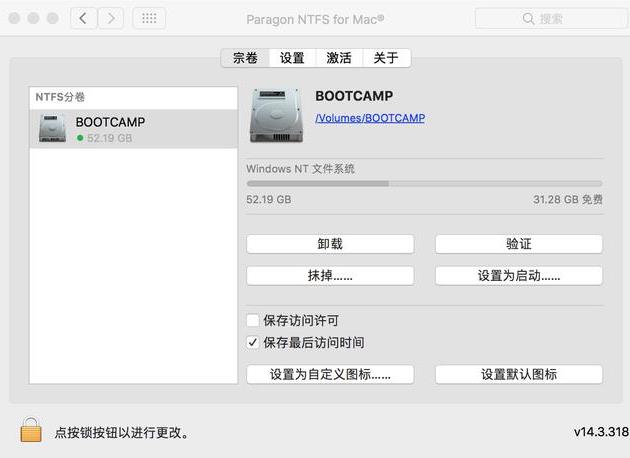Click the large BOOTCAMP drive icon
Viewport: 630px width, 458px height.
[x=276, y=113]
